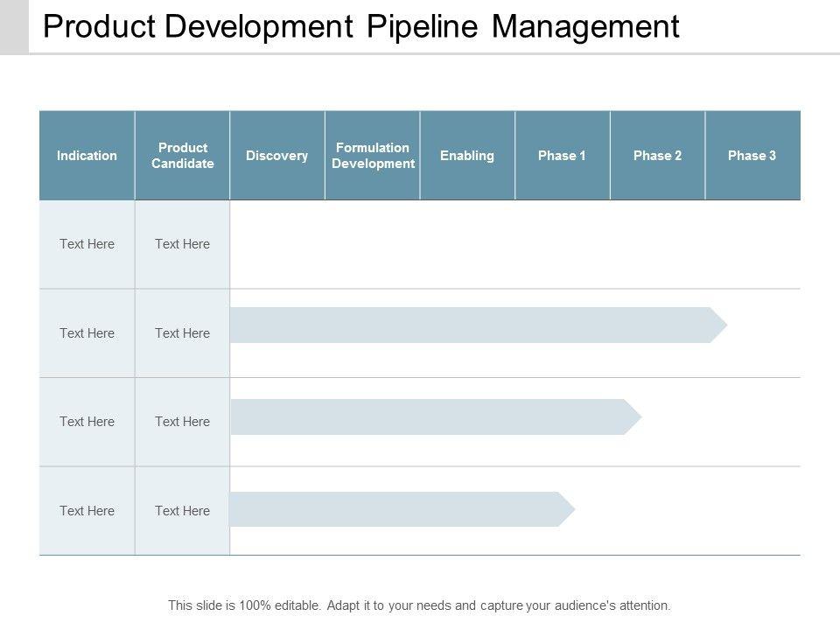
Task: Select the "Discovery" header cell
Action: [x=276, y=156]
